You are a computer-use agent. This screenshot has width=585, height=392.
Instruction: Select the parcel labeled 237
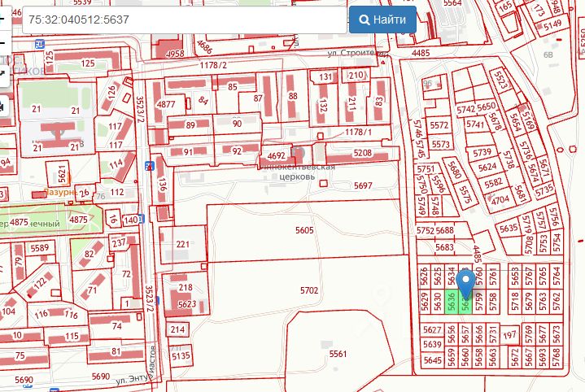(119, 243)
